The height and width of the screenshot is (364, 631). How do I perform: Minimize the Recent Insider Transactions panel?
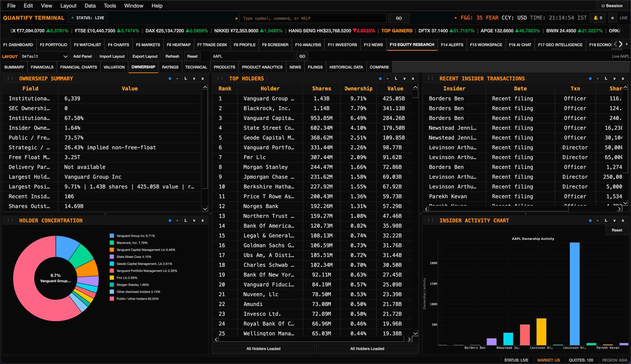click(x=598, y=78)
